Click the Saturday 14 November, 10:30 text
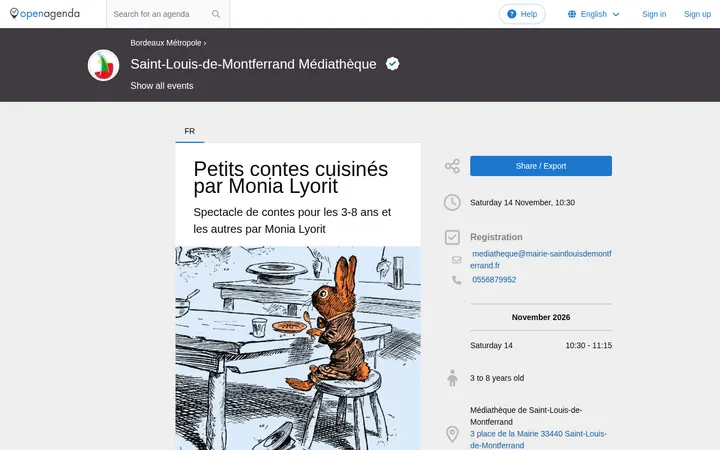This screenshot has height=450, width=720. coord(523,202)
